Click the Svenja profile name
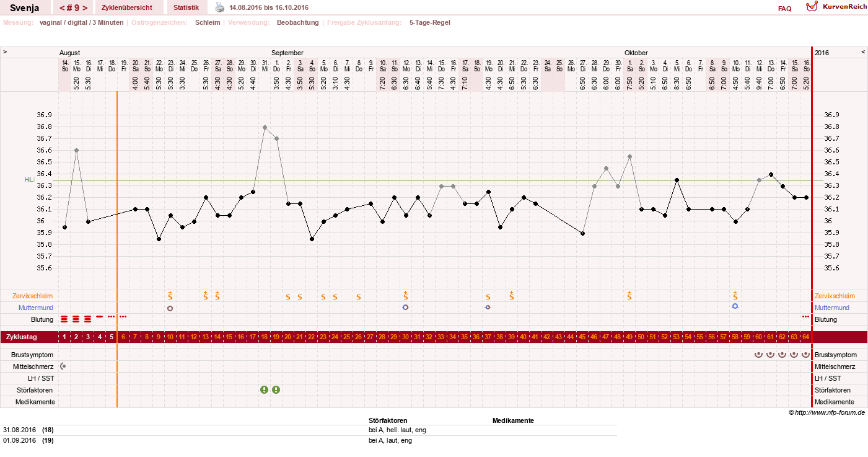This screenshot has width=868, height=457. pyautogui.click(x=24, y=8)
